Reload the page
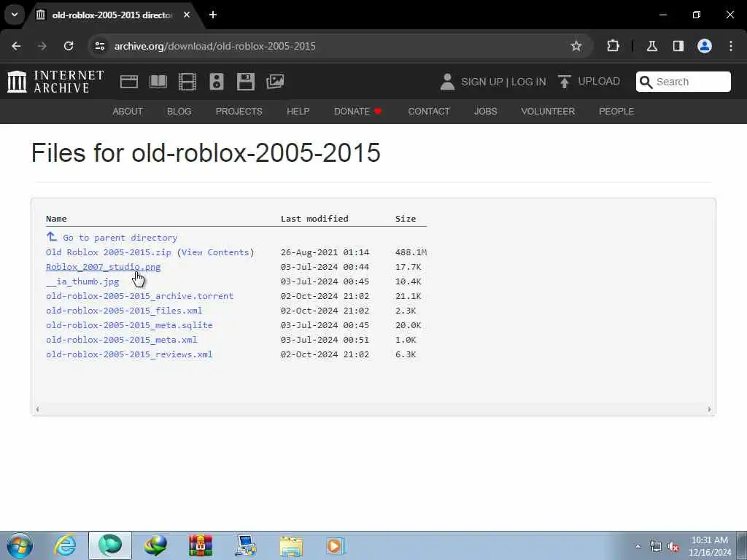 pos(69,46)
